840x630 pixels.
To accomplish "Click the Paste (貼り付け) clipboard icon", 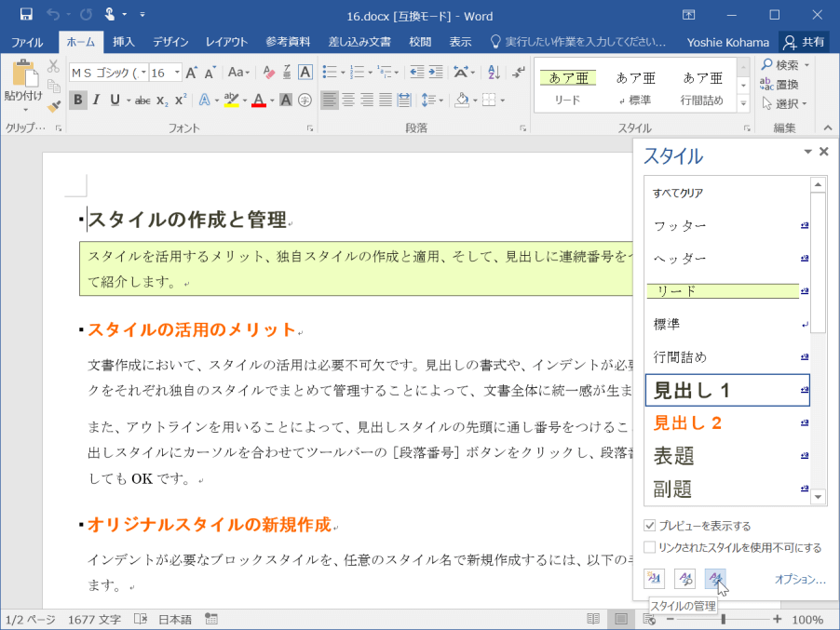I will click(x=23, y=74).
